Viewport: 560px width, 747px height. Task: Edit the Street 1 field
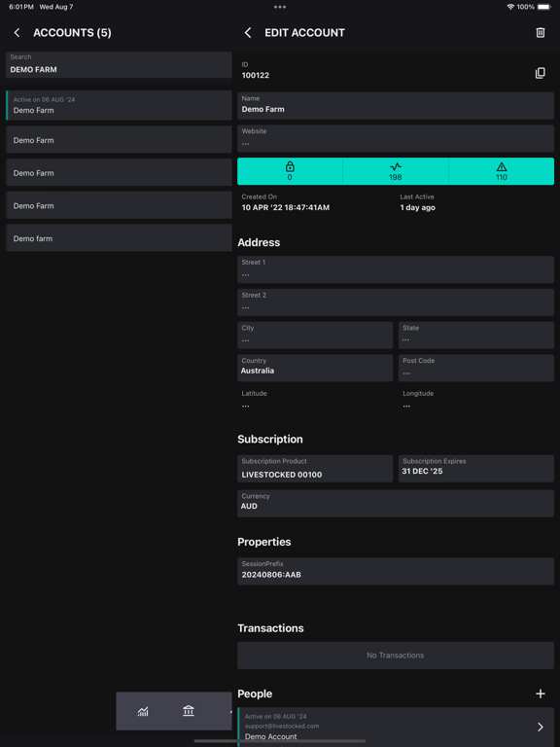click(396, 269)
